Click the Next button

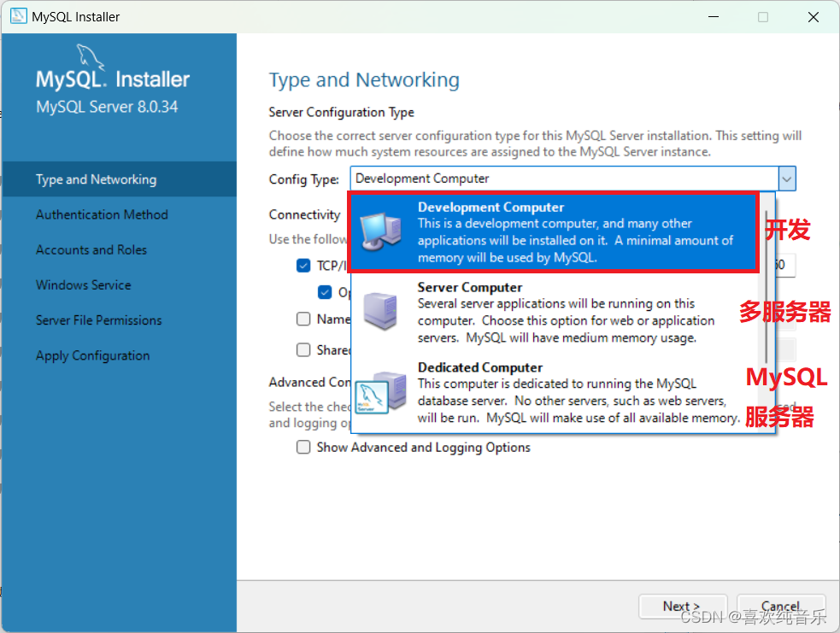[x=683, y=607]
